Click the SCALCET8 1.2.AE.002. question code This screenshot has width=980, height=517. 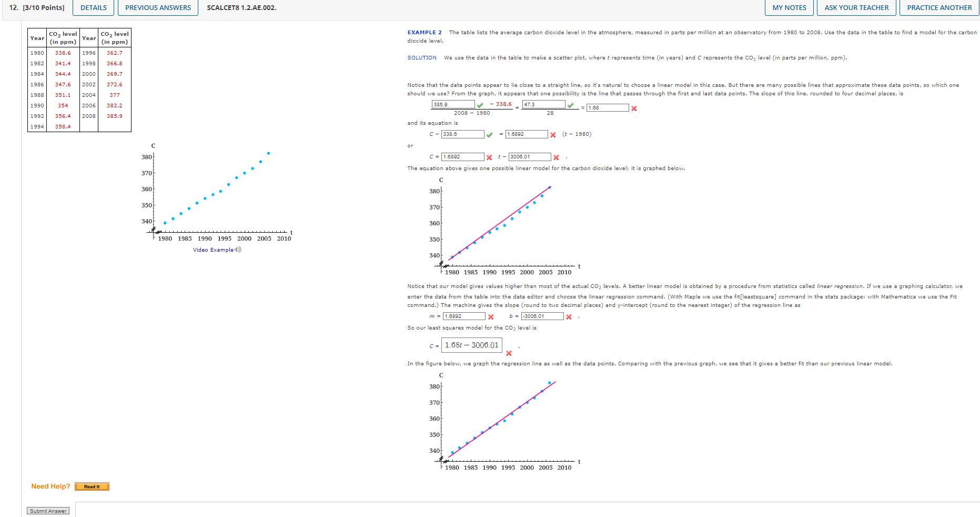click(x=241, y=8)
